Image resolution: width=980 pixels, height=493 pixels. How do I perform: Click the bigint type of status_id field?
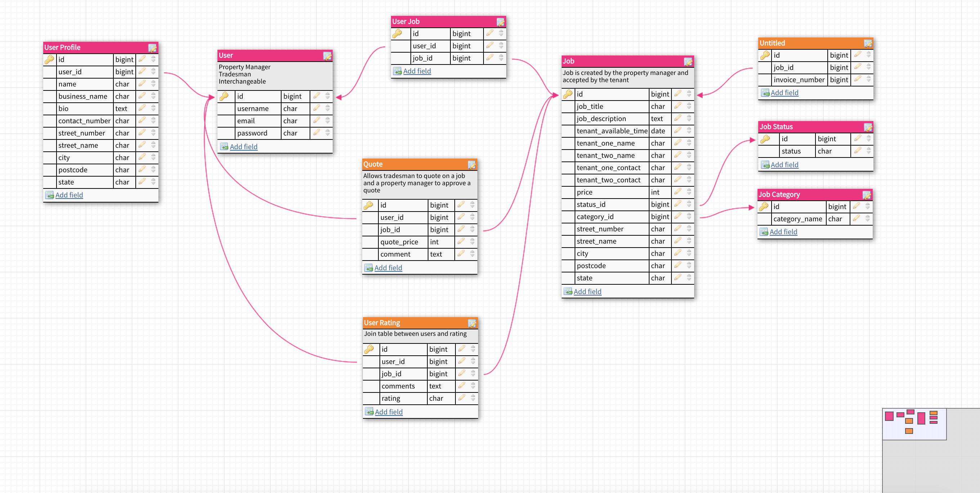[x=659, y=204]
